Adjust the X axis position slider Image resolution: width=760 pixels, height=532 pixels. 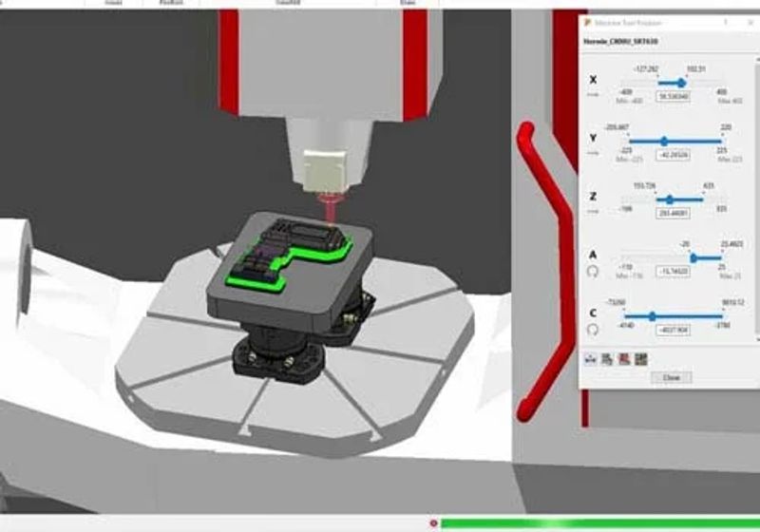pyautogui.click(x=680, y=83)
